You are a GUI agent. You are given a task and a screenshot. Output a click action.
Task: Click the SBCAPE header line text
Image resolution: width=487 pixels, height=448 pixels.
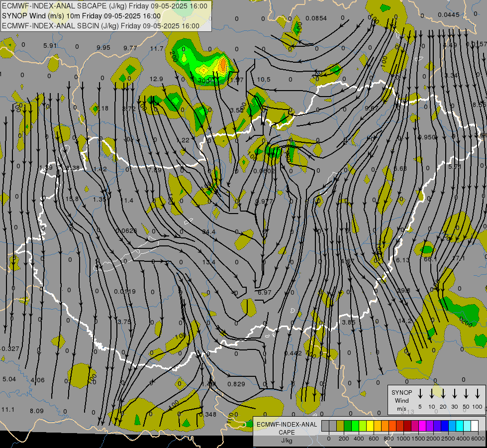(104, 6)
